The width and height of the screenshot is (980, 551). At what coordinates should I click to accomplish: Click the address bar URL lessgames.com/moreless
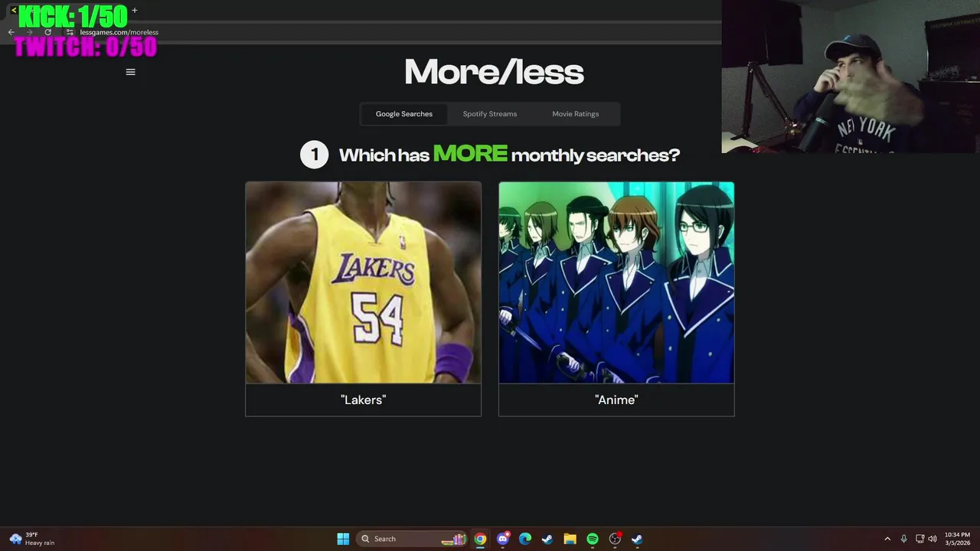pyautogui.click(x=119, y=32)
